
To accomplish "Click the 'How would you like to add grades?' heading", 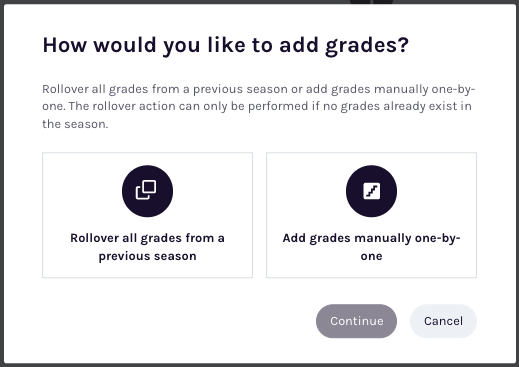I will coord(226,45).
